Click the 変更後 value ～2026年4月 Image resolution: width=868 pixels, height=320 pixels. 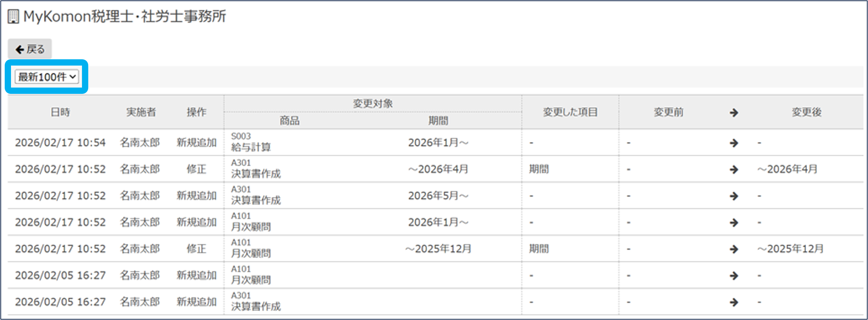[x=787, y=169]
